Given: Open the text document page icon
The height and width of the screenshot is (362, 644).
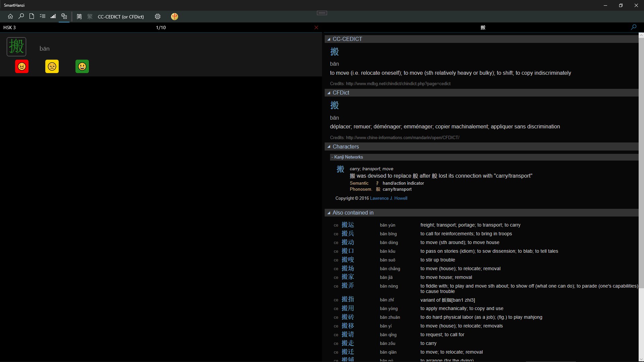Looking at the screenshot, I should pyautogui.click(x=32, y=16).
